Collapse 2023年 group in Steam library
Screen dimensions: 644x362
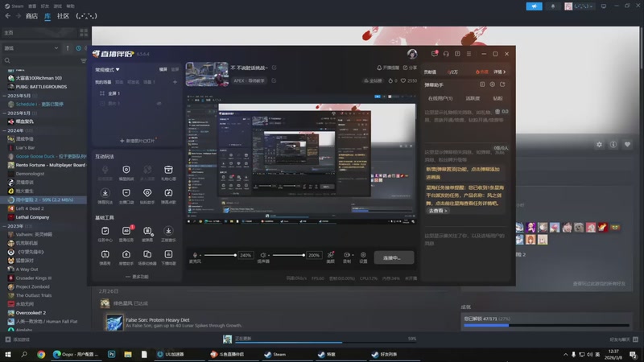(4, 226)
